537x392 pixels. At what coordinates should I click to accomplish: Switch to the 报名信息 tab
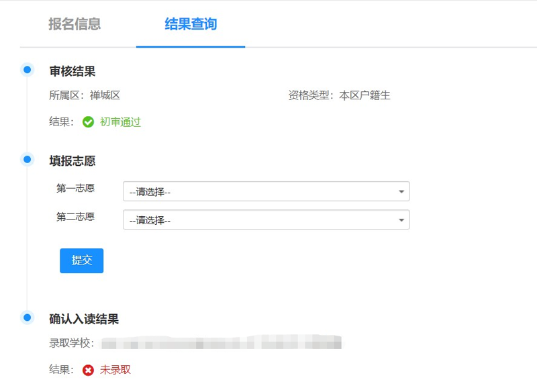point(75,24)
